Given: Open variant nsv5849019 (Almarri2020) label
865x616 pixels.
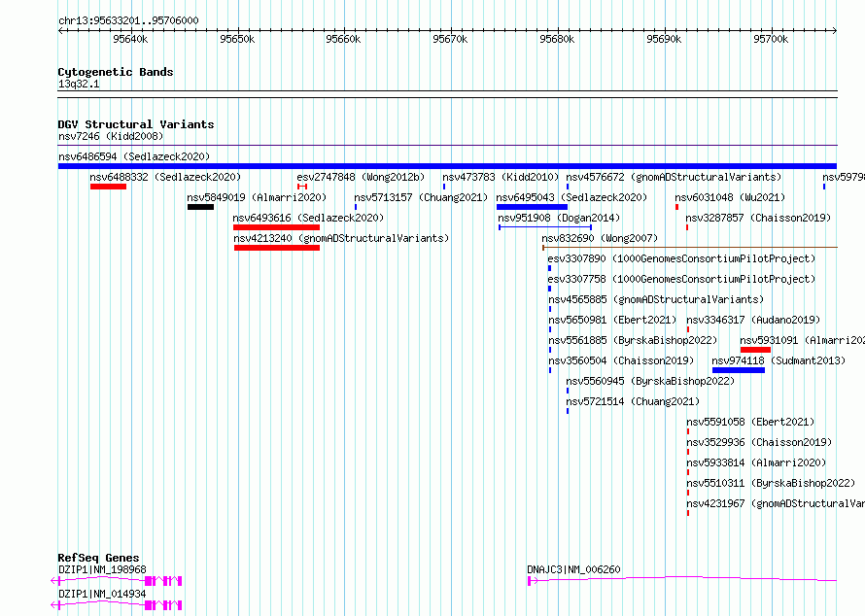Looking at the screenshot, I should pos(257,197).
